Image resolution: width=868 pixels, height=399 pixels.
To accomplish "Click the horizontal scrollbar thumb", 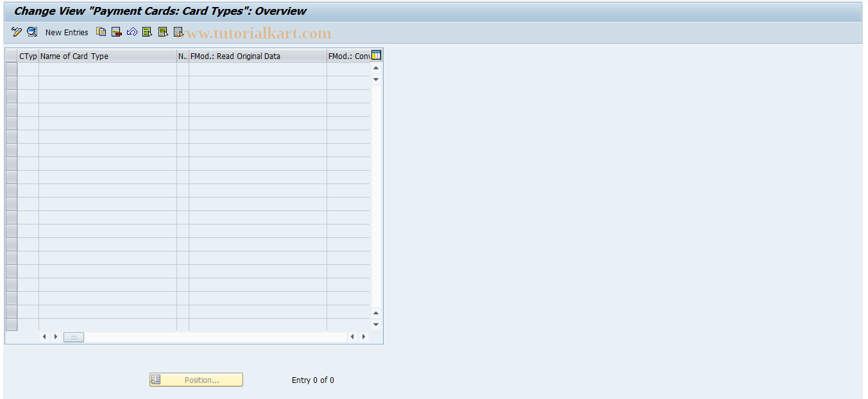I will click(74, 337).
